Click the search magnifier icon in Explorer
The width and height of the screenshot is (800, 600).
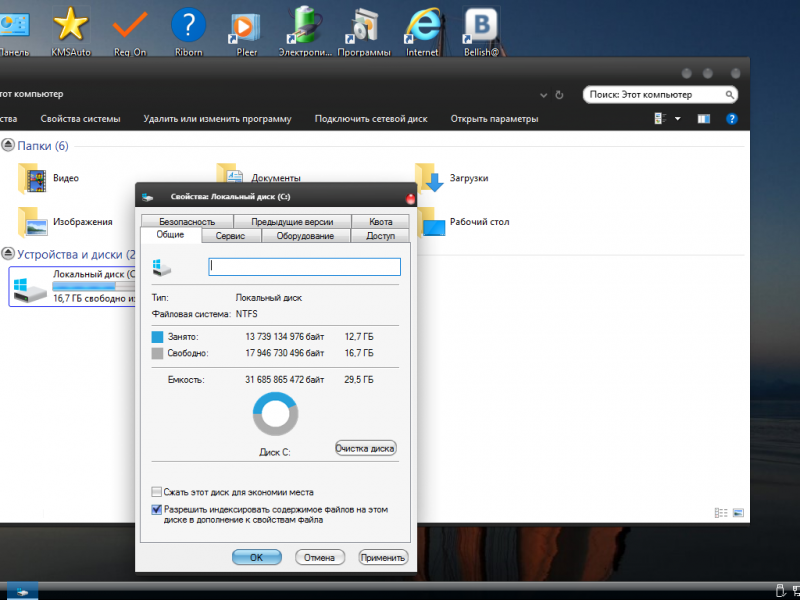[729, 94]
